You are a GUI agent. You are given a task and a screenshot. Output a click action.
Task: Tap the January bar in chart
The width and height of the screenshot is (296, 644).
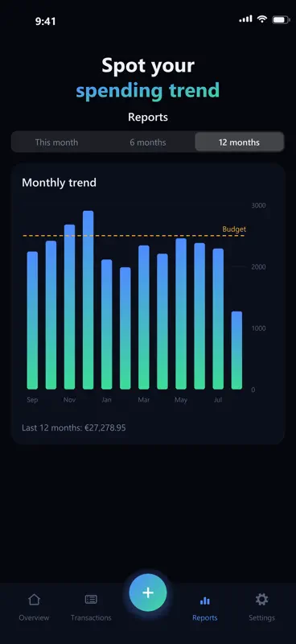pos(107,324)
